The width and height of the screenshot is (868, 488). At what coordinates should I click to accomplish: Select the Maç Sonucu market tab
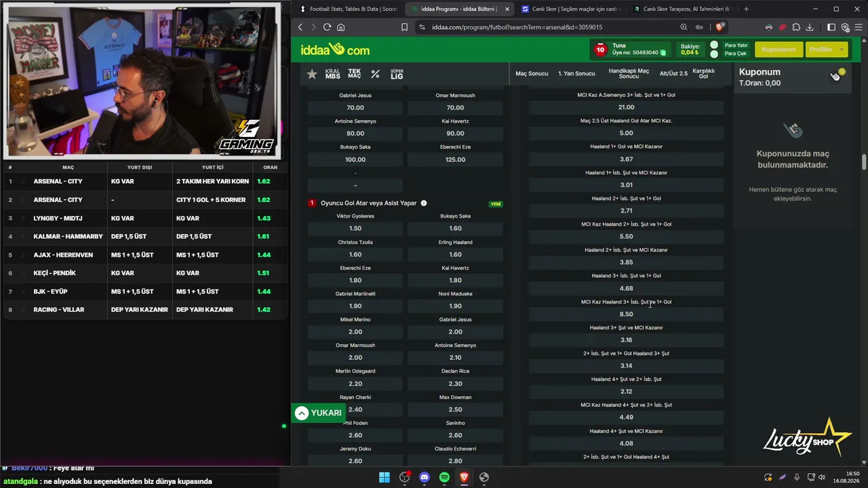click(532, 74)
